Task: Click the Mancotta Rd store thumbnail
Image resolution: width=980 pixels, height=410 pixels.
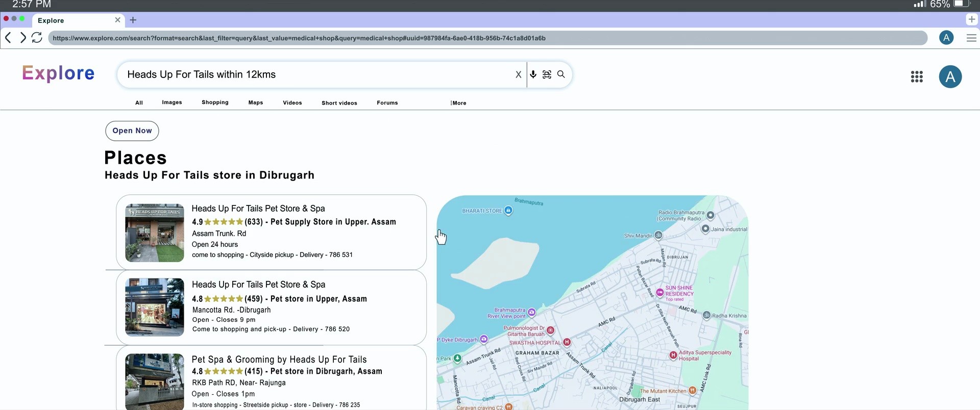Action: (155, 307)
